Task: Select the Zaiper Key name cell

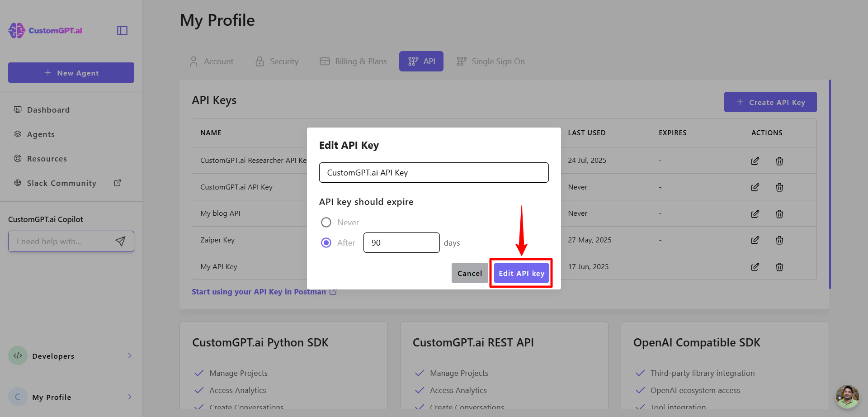Action: [x=217, y=240]
